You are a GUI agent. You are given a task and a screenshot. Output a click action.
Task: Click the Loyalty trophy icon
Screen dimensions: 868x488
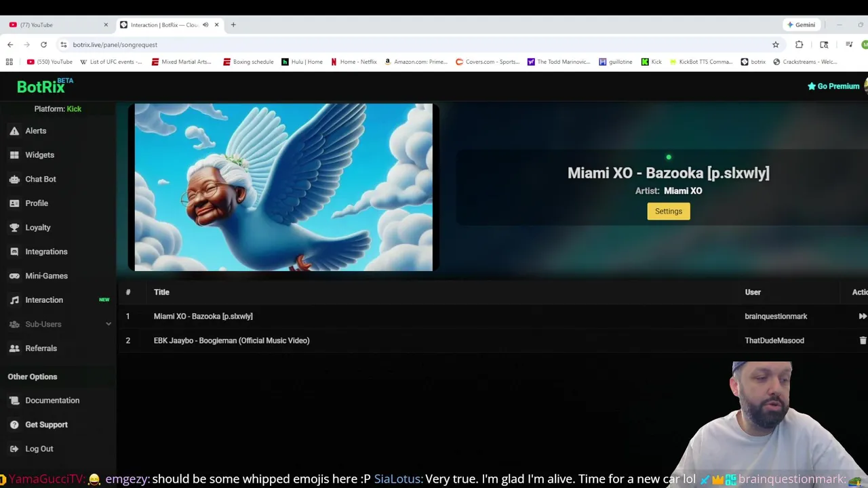[x=14, y=228]
